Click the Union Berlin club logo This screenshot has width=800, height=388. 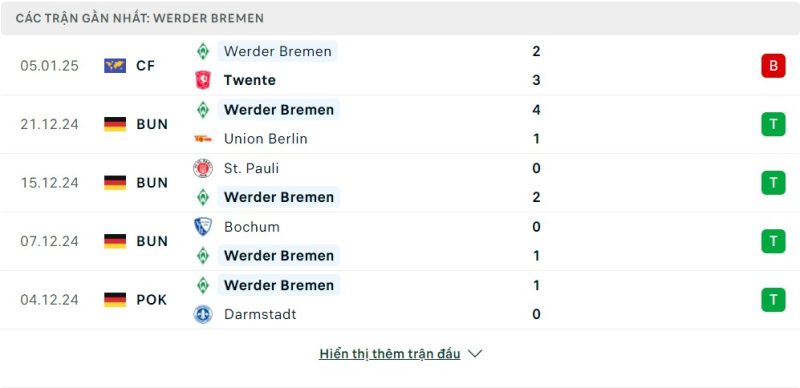[203, 139]
